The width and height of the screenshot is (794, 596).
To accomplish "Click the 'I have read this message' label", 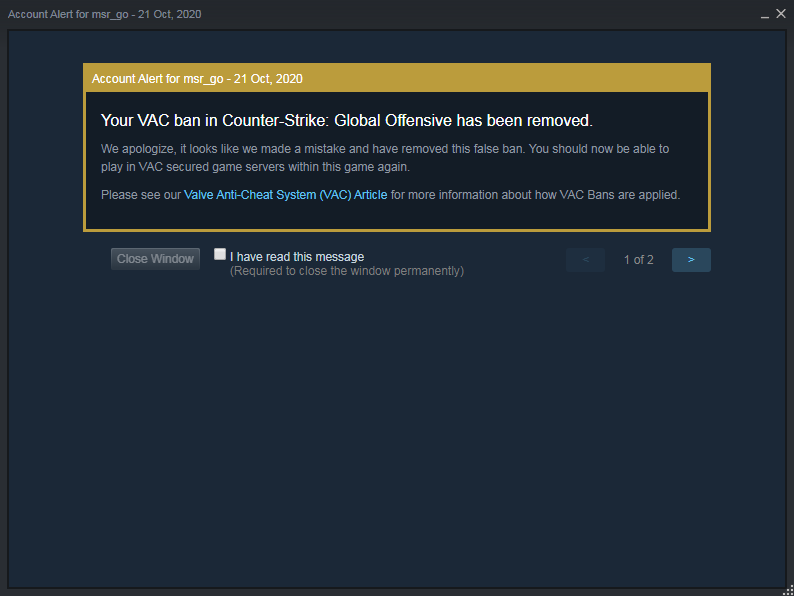I will tap(297, 257).
